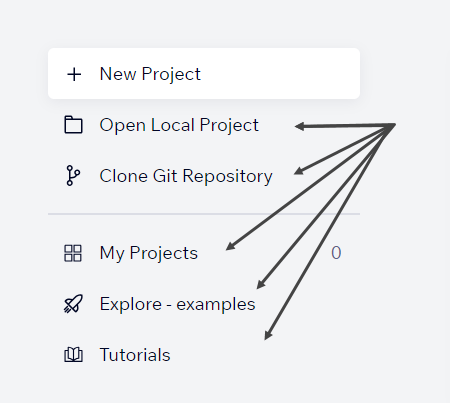Screen dimensions: 450x403
Task: Click the grid icon next to My Projects
Action: (73, 253)
